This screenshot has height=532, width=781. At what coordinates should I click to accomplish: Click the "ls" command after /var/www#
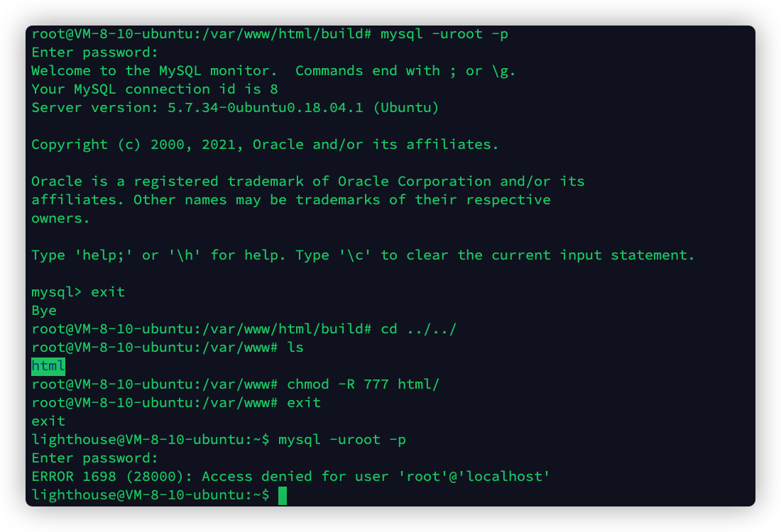[x=295, y=347]
